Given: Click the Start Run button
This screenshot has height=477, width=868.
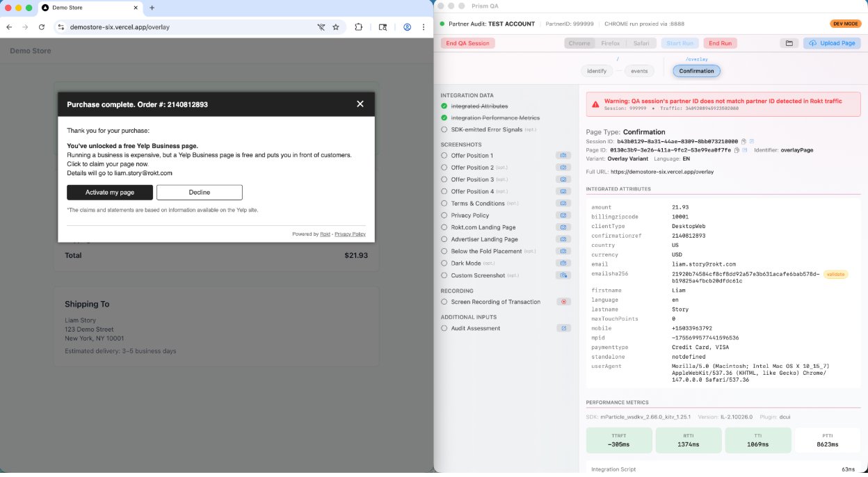Looking at the screenshot, I should point(680,43).
